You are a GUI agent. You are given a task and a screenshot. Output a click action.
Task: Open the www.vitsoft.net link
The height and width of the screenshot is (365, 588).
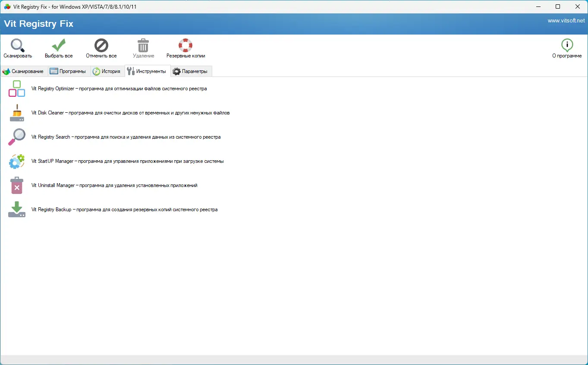tap(566, 21)
